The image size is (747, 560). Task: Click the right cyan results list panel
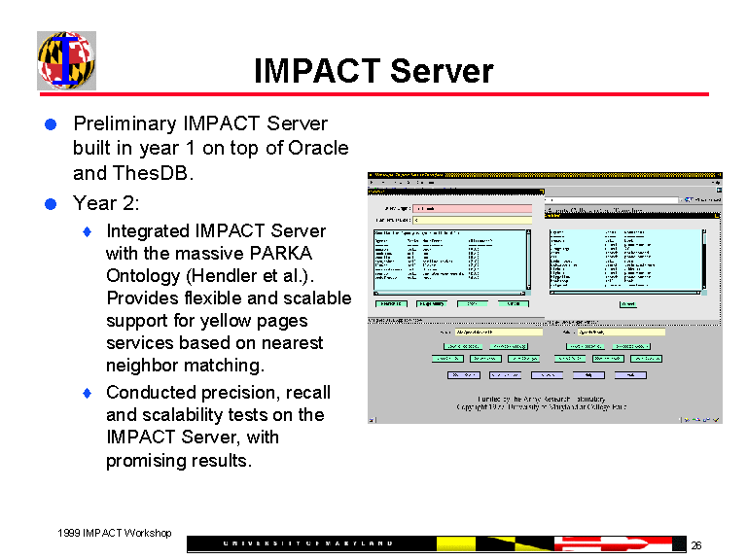(622, 260)
